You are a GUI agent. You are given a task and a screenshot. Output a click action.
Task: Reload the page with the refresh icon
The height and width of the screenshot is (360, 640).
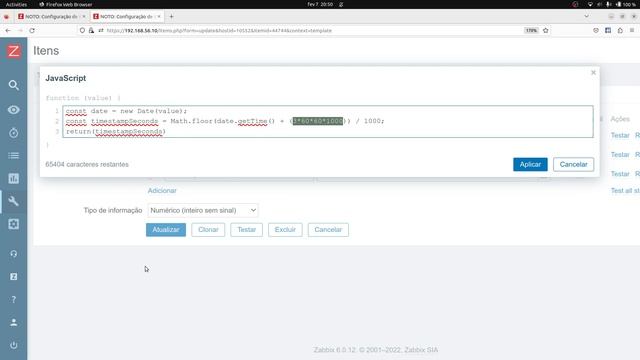(32, 31)
